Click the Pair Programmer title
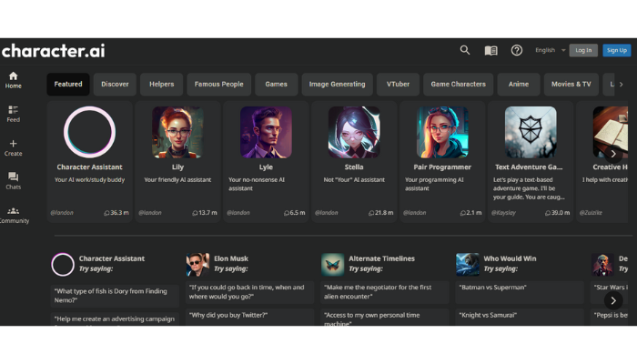Image resolution: width=637 pixels, height=364 pixels. 442,167
